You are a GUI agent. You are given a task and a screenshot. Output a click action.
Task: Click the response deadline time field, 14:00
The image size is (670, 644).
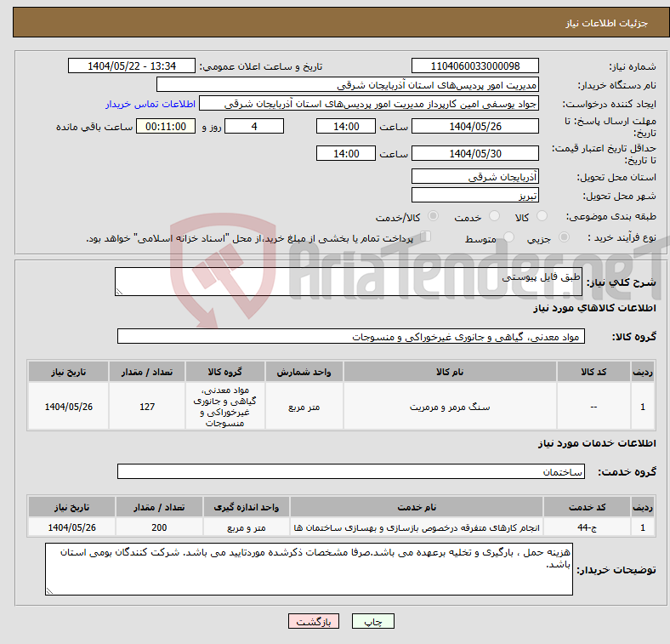click(x=346, y=126)
